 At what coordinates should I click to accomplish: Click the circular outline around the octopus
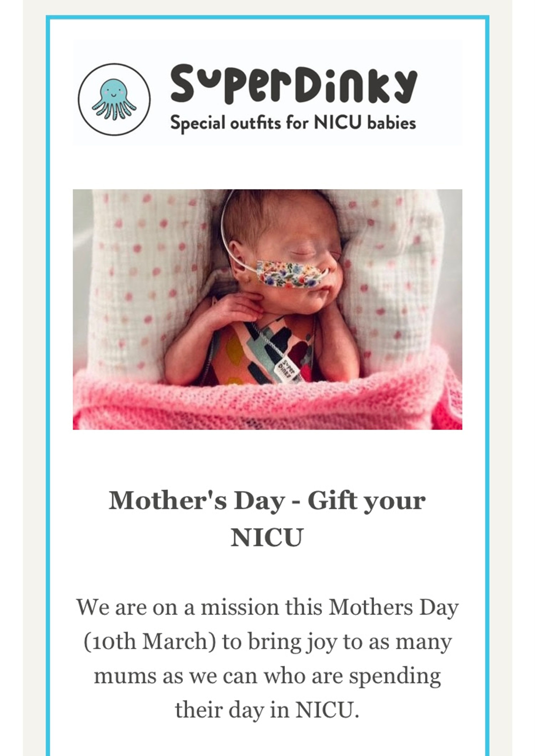(114, 99)
